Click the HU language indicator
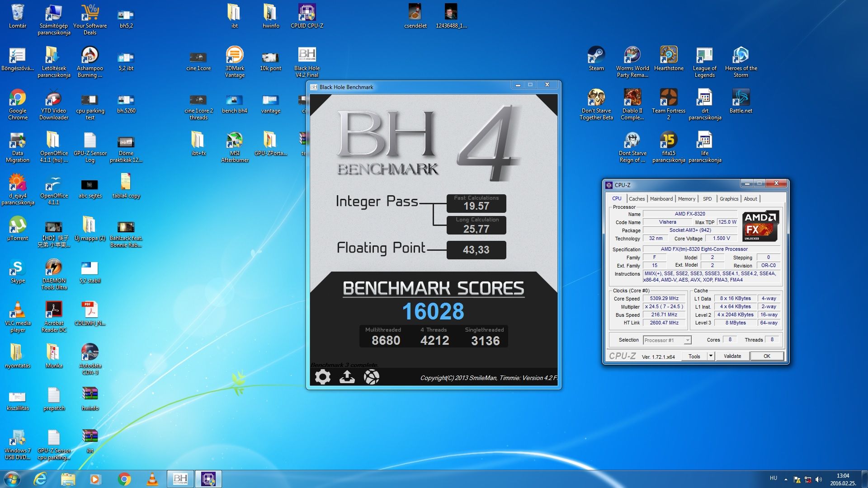The height and width of the screenshot is (488, 868). [x=774, y=478]
